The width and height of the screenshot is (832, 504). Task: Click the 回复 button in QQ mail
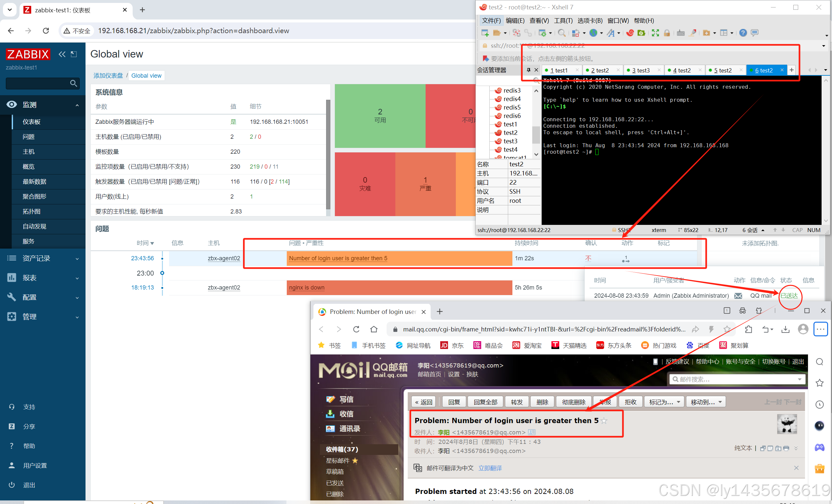tap(454, 402)
